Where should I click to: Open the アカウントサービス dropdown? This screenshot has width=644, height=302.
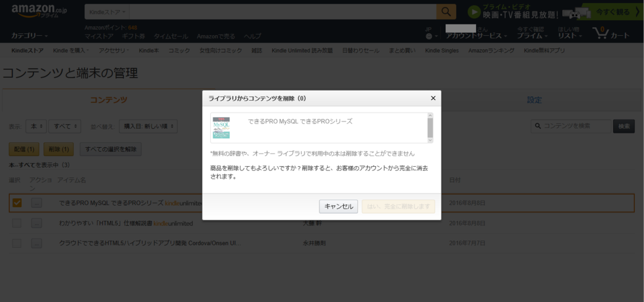point(477,36)
